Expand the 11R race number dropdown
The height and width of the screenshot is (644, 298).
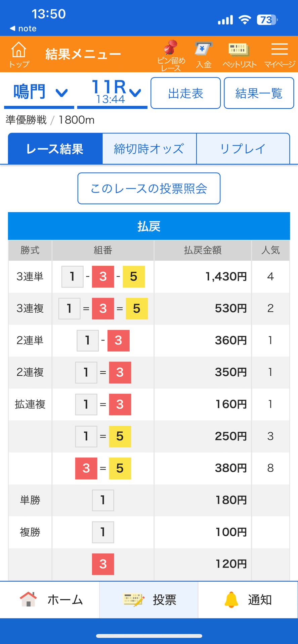point(113,92)
